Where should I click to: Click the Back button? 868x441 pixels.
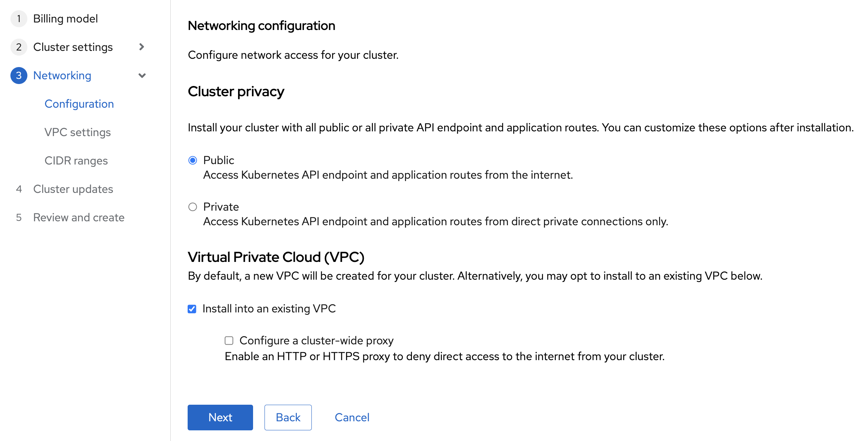pos(288,417)
